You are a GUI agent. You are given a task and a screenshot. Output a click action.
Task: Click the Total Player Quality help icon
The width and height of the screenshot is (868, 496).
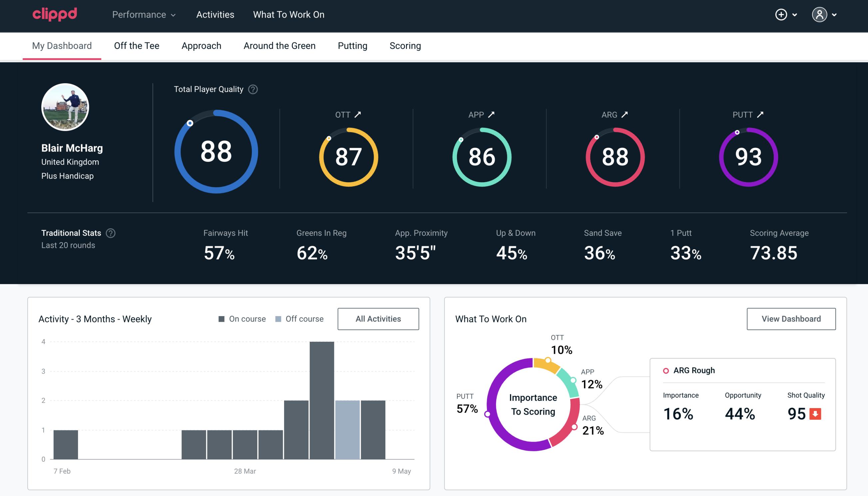click(x=252, y=89)
